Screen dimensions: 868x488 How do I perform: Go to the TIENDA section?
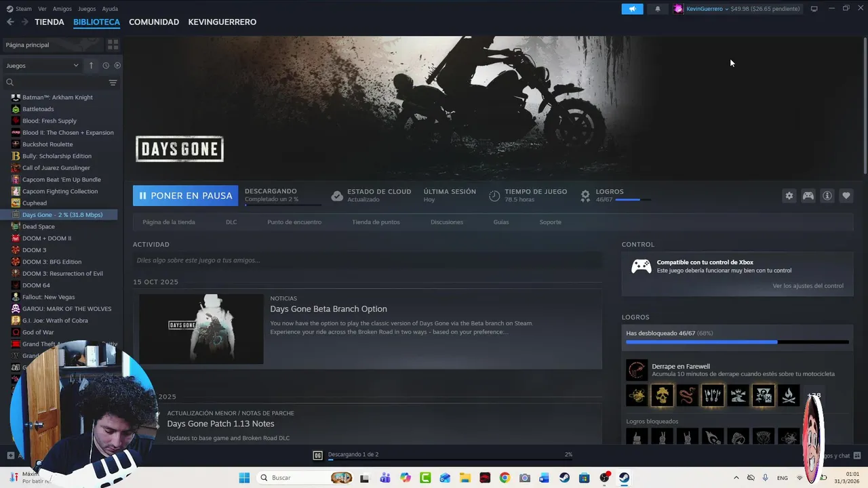pos(50,22)
